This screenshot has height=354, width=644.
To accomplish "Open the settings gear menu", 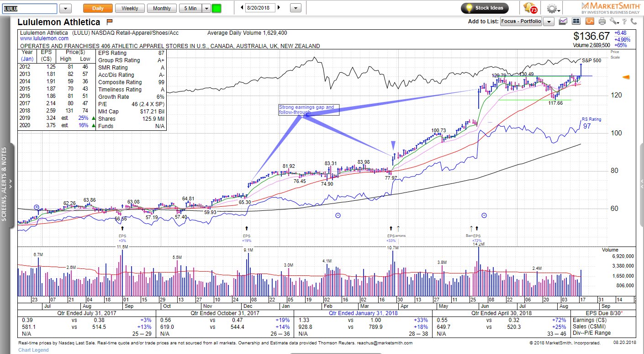I will tap(553, 8).
